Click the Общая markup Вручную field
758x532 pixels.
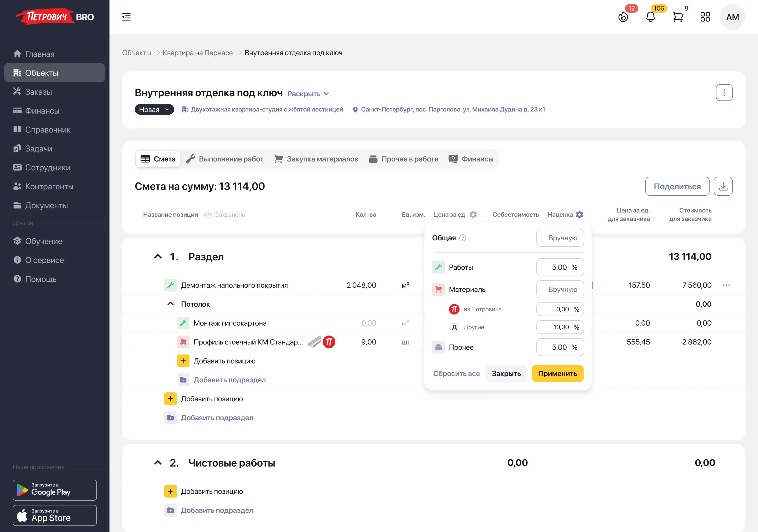coord(560,238)
